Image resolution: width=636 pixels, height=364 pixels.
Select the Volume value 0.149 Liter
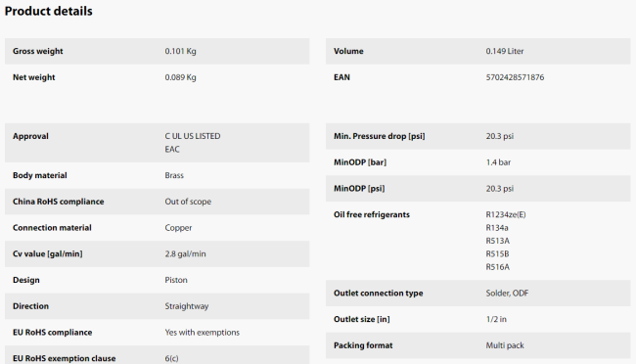tap(505, 51)
